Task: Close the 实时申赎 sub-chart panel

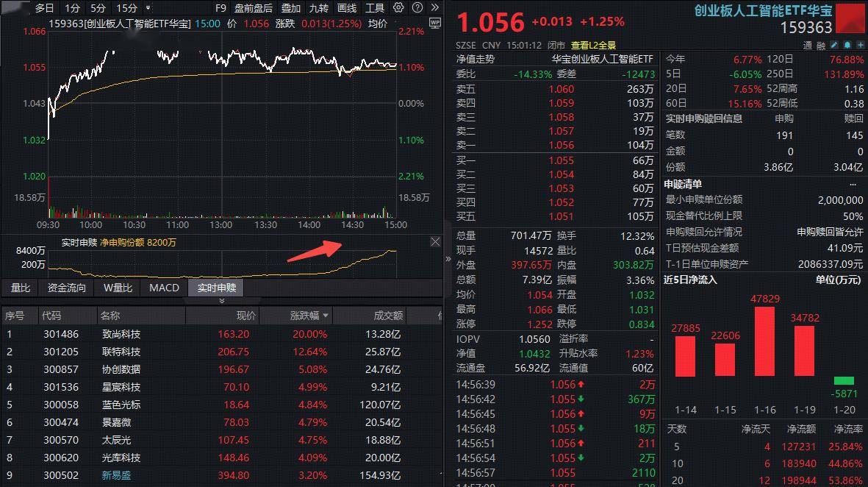Action: (x=435, y=242)
